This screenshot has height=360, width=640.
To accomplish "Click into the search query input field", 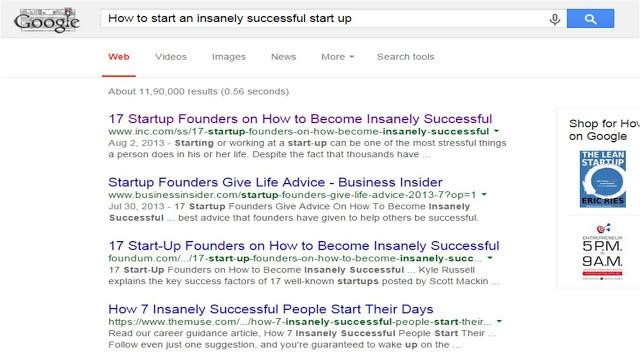I will pyautogui.click(x=322, y=19).
